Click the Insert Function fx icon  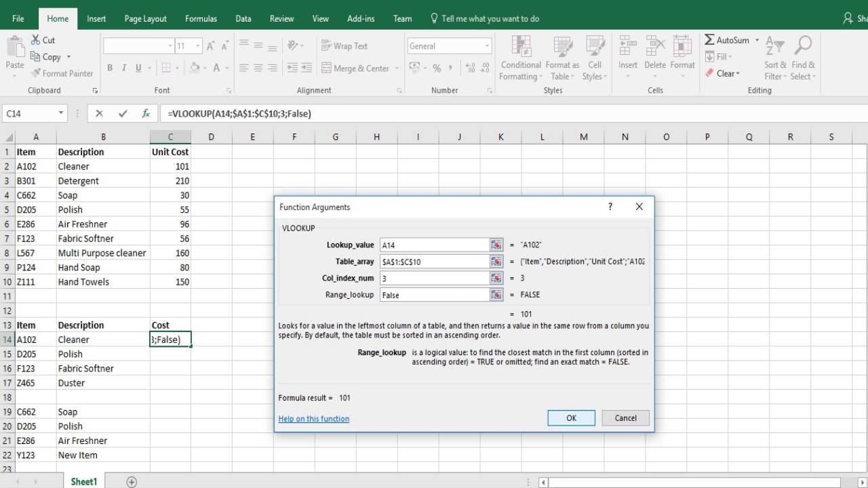click(x=145, y=114)
